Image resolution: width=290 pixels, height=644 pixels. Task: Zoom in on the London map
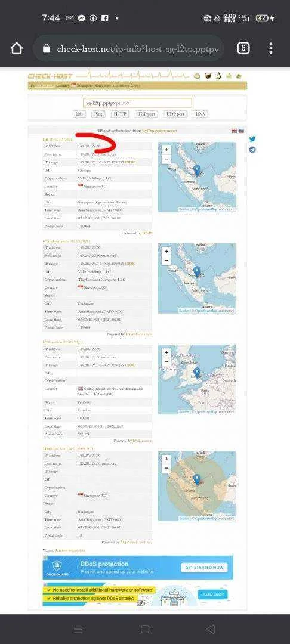[166, 352]
